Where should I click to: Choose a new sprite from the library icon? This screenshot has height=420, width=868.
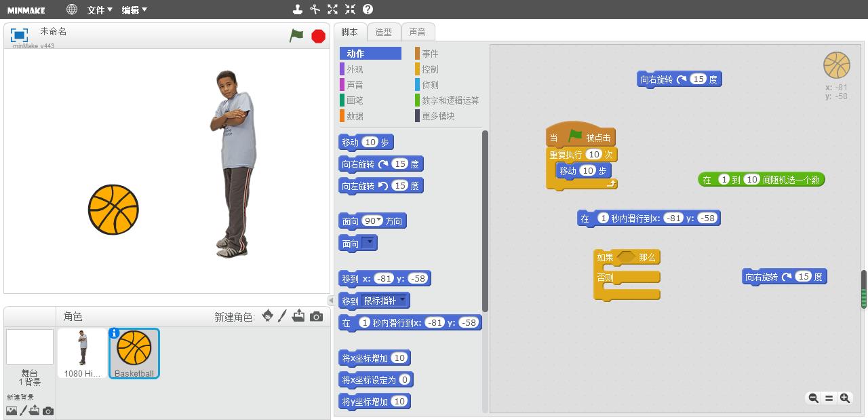[x=268, y=316]
